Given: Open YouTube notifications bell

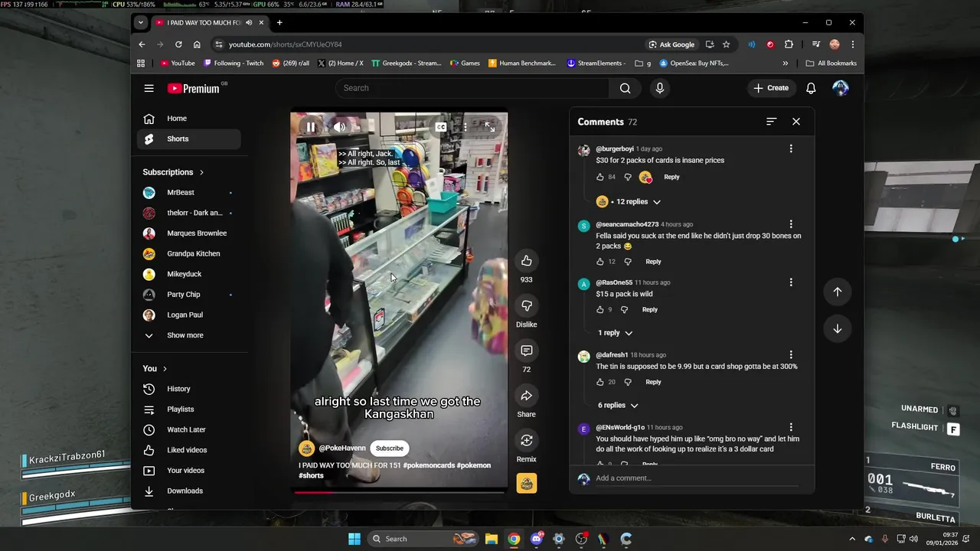Looking at the screenshot, I should click(x=811, y=88).
